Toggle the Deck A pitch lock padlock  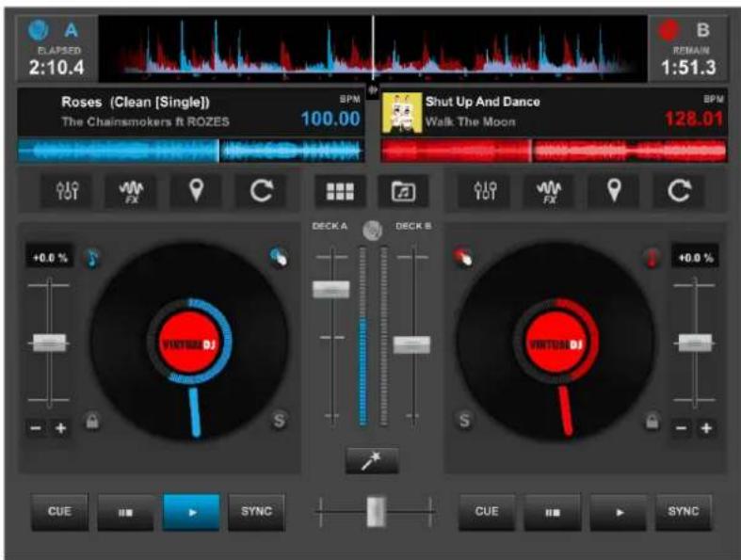pyautogui.click(x=92, y=421)
